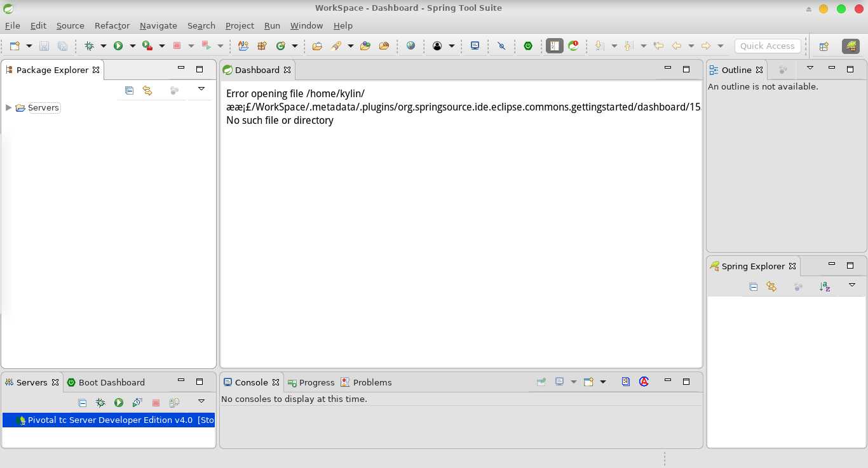The image size is (868, 468).
Task: Toggle alphabetical sort in Spring Explorer
Action: 825,287
